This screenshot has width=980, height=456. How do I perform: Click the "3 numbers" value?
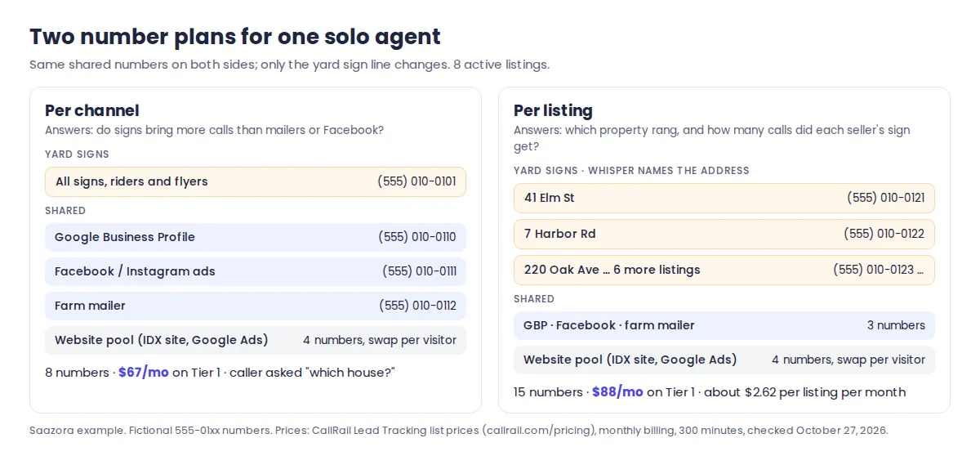(896, 325)
